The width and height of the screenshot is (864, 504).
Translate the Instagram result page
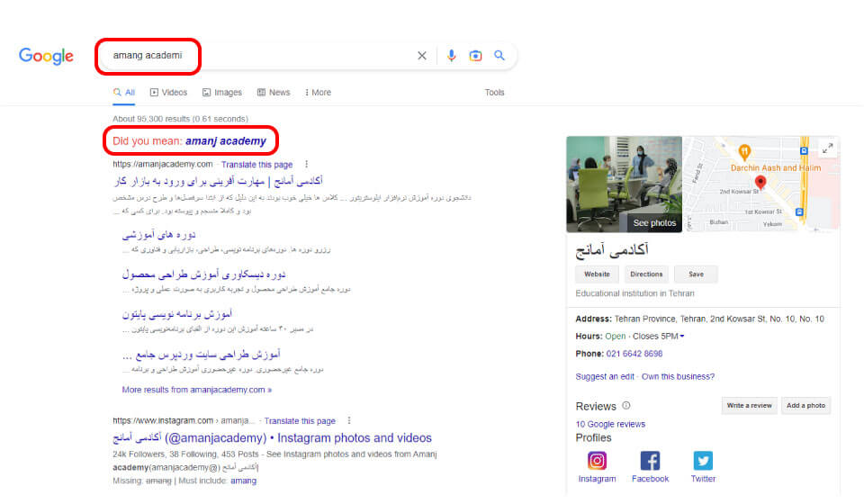300,421
